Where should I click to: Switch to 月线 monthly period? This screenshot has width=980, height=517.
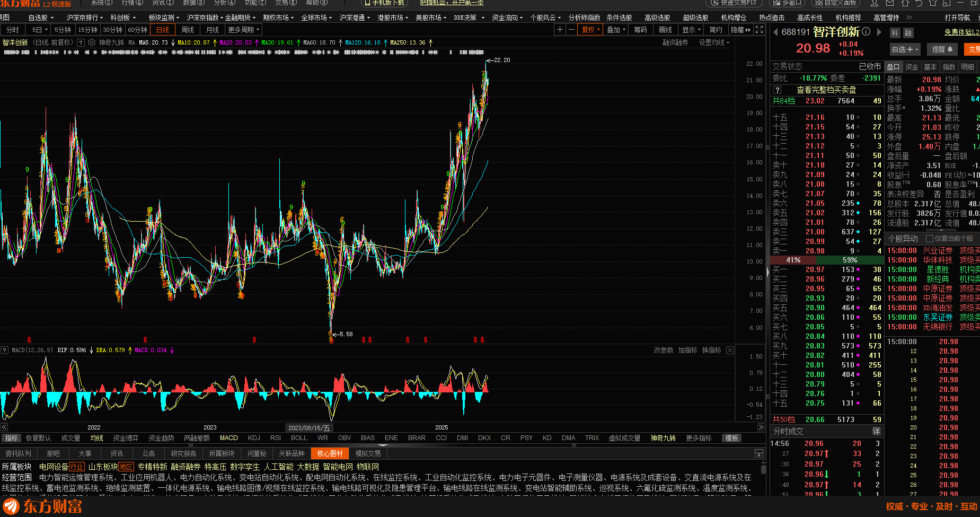[213, 30]
